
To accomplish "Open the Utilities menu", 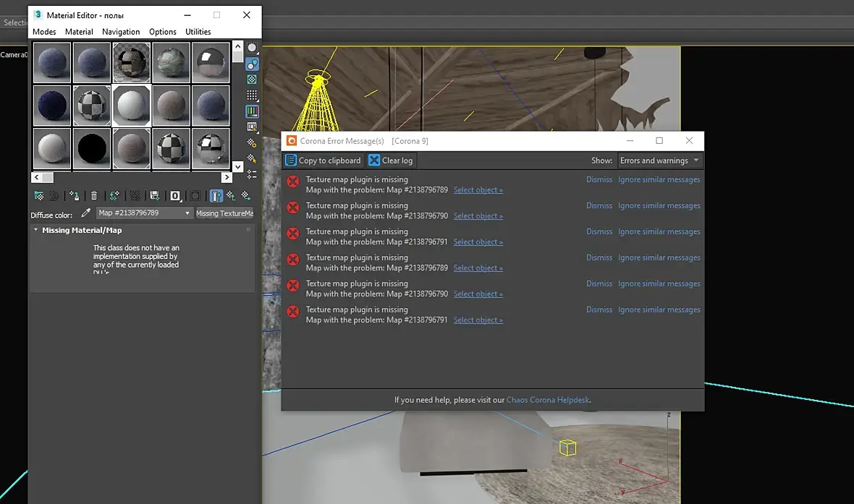I will point(198,32).
